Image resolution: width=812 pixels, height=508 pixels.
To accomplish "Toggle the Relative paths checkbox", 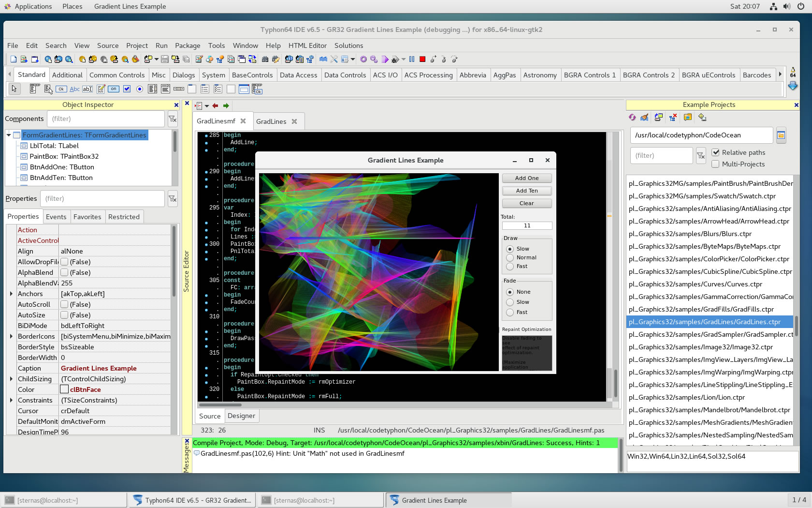I will pyautogui.click(x=716, y=152).
